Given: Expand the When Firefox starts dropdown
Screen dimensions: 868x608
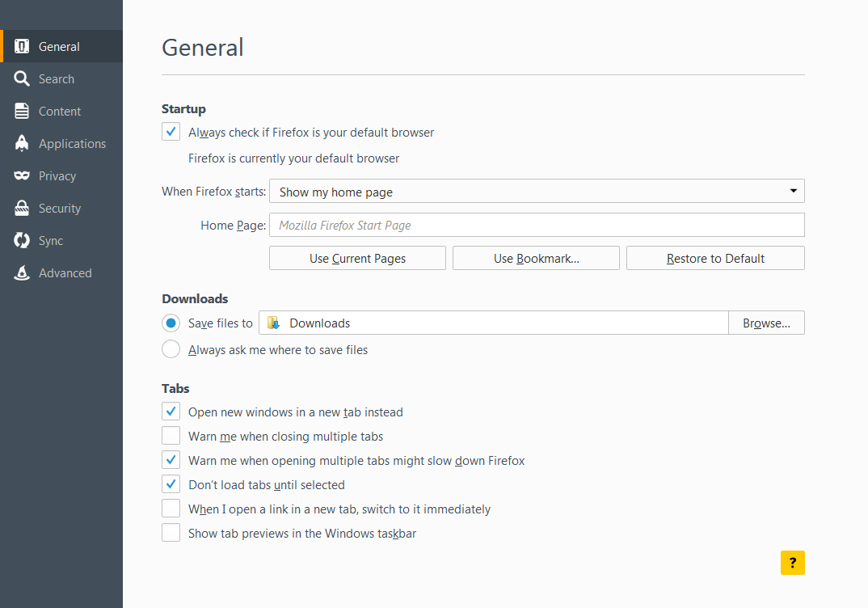Looking at the screenshot, I should point(536,192).
